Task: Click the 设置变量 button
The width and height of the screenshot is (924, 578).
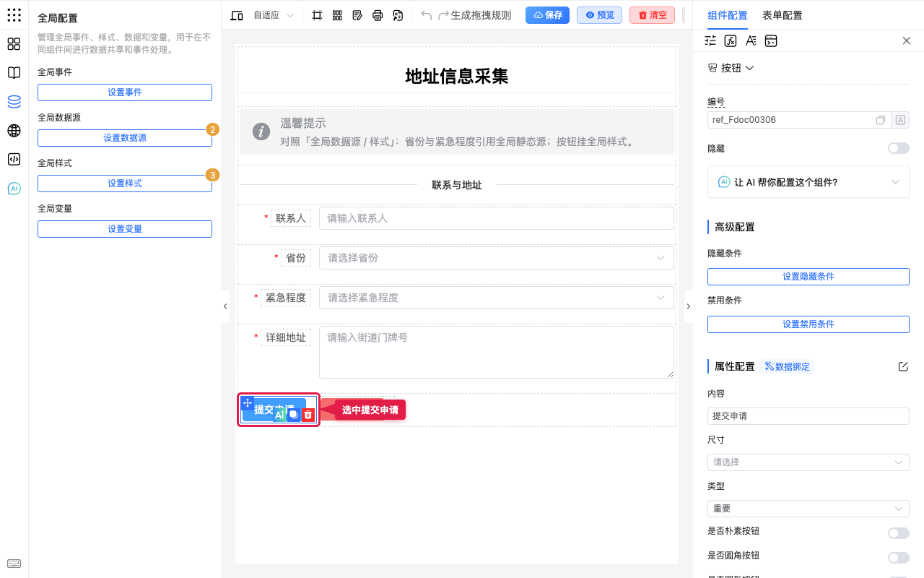Action: click(125, 229)
